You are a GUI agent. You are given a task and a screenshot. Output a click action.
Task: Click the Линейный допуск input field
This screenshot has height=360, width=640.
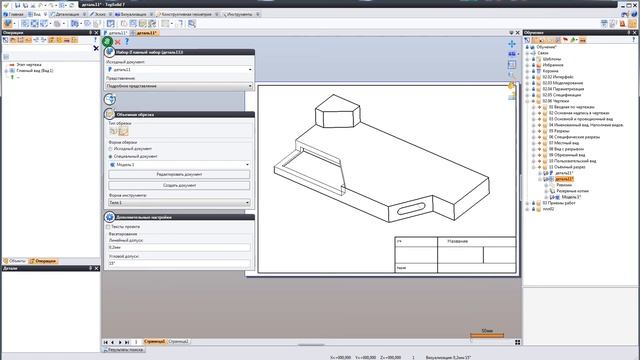179,247
